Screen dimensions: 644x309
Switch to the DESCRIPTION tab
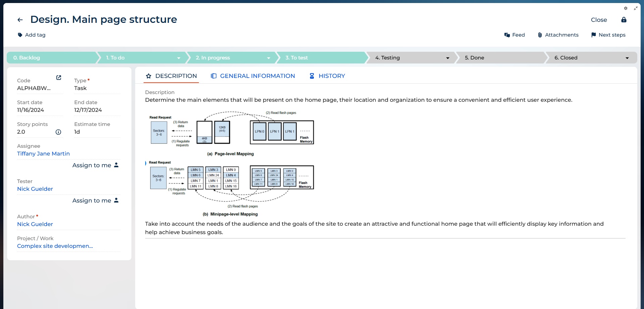171,76
